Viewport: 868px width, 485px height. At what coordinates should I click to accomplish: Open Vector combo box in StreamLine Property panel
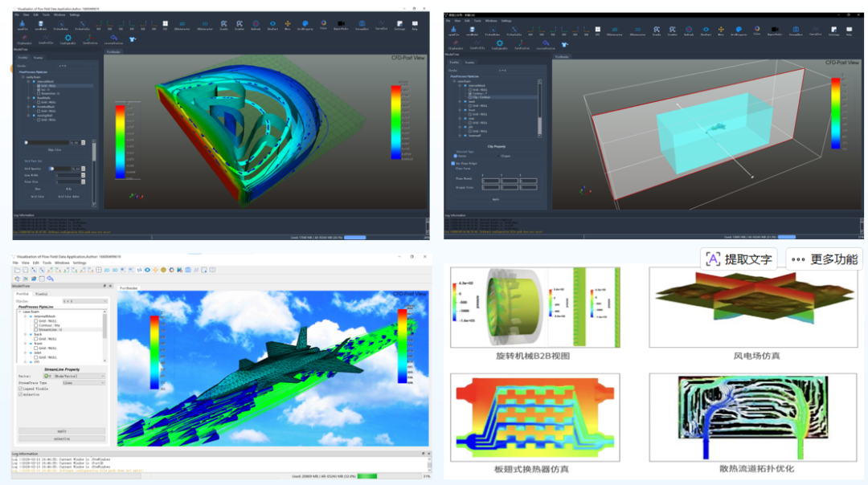(74, 376)
